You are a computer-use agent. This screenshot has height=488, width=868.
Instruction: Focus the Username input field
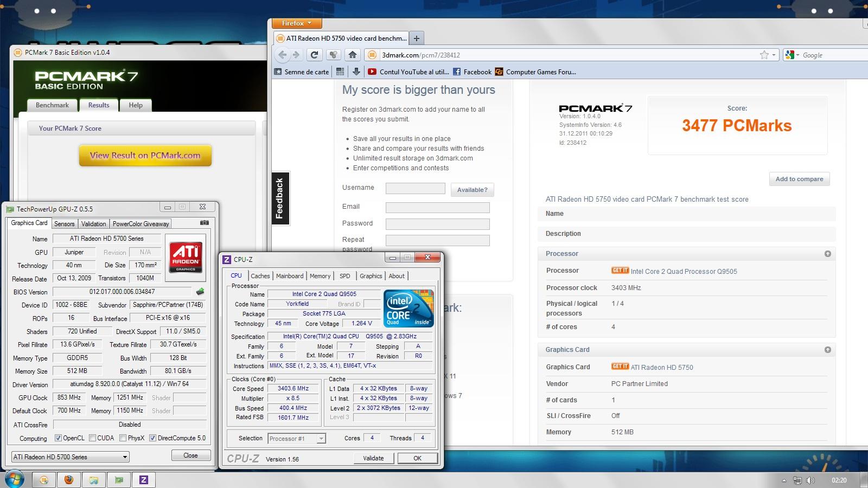pyautogui.click(x=416, y=188)
